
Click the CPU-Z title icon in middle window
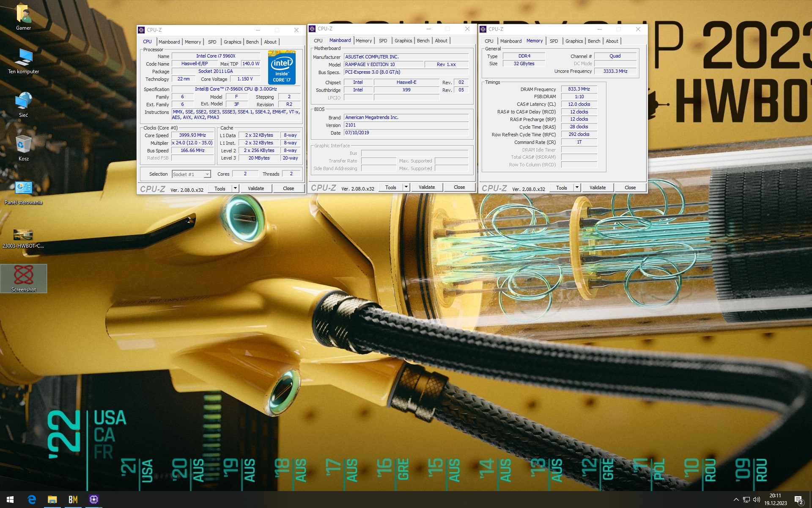pos(312,29)
